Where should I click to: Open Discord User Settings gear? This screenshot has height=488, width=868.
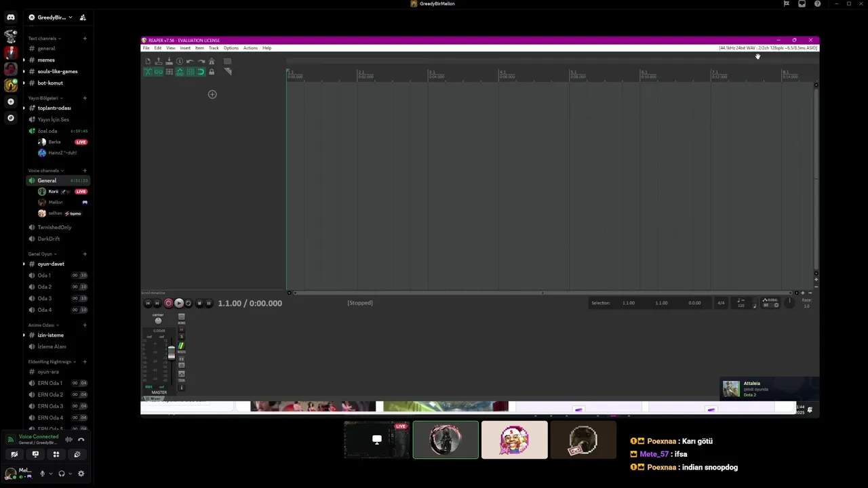[81, 474]
